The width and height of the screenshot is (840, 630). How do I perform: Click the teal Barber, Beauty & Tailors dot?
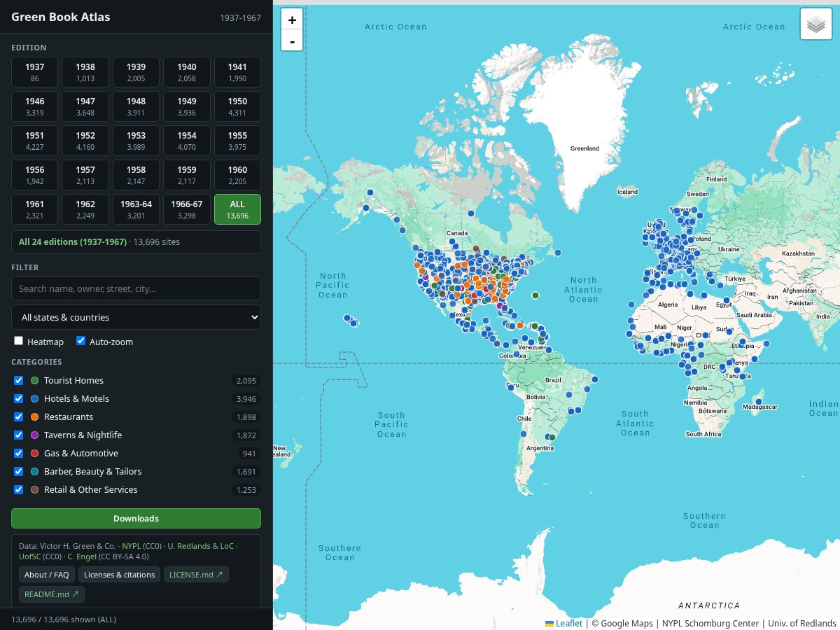pyautogui.click(x=35, y=471)
